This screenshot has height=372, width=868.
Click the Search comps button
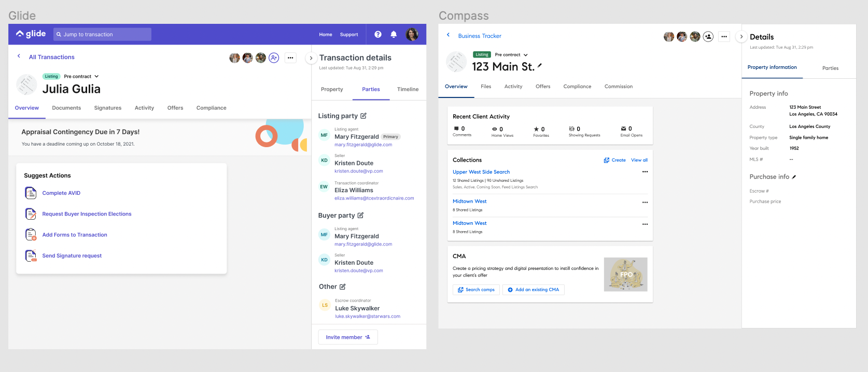click(x=476, y=290)
